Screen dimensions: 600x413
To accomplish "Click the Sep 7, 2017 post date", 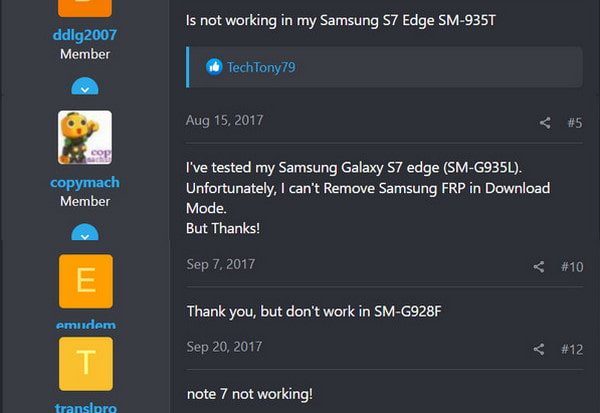I will click(x=220, y=265).
